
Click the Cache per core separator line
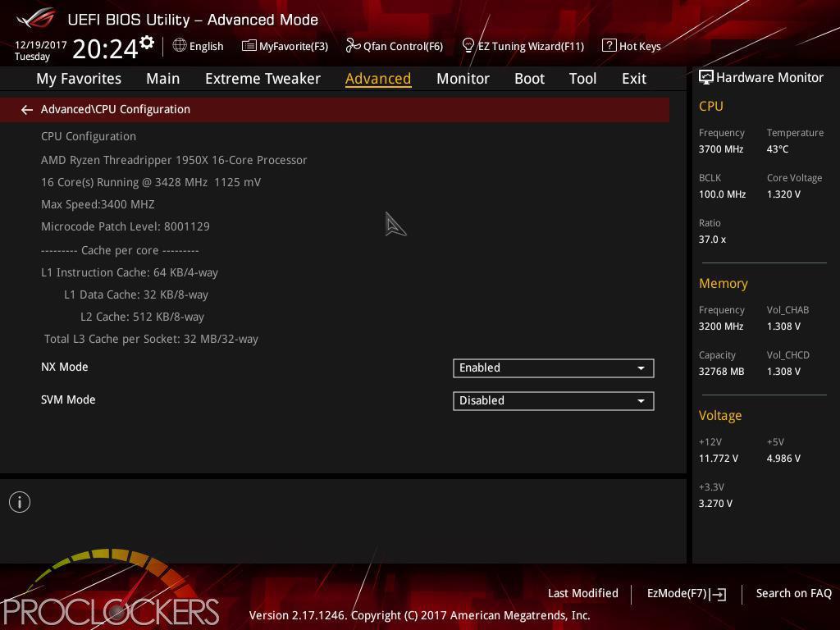[x=120, y=250]
